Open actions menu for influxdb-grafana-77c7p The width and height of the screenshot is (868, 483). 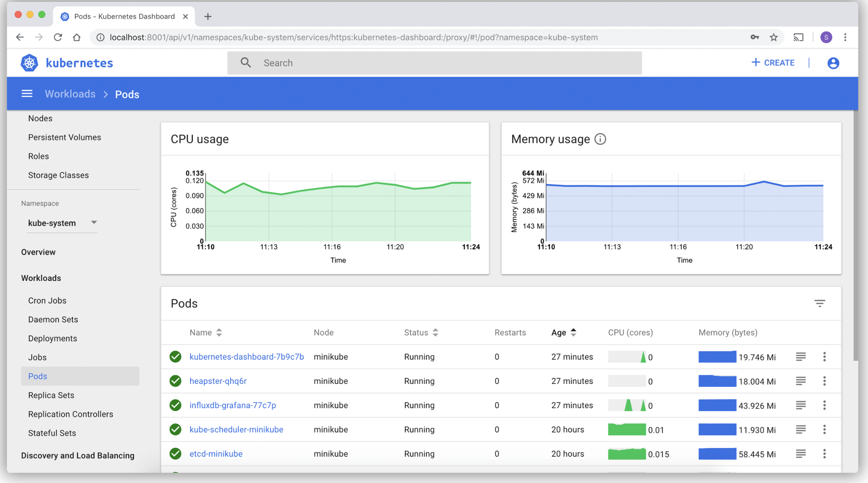pyautogui.click(x=824, y=405)
